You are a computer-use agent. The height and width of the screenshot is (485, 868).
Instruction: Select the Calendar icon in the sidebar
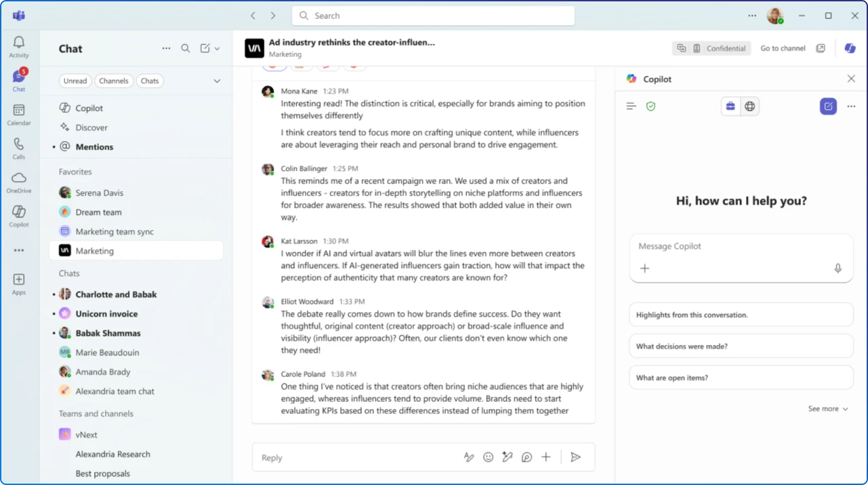click(x=18, y=112)
